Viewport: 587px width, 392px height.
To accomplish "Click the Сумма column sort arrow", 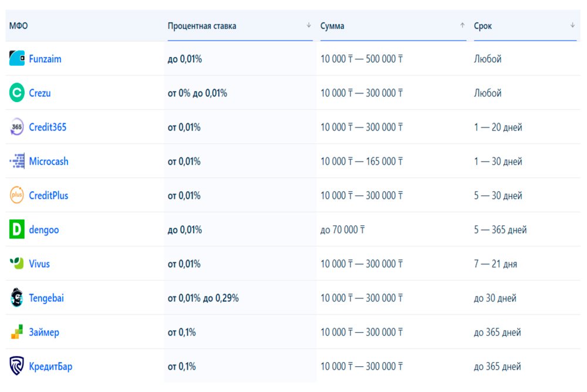I will [x=463, y=25].
